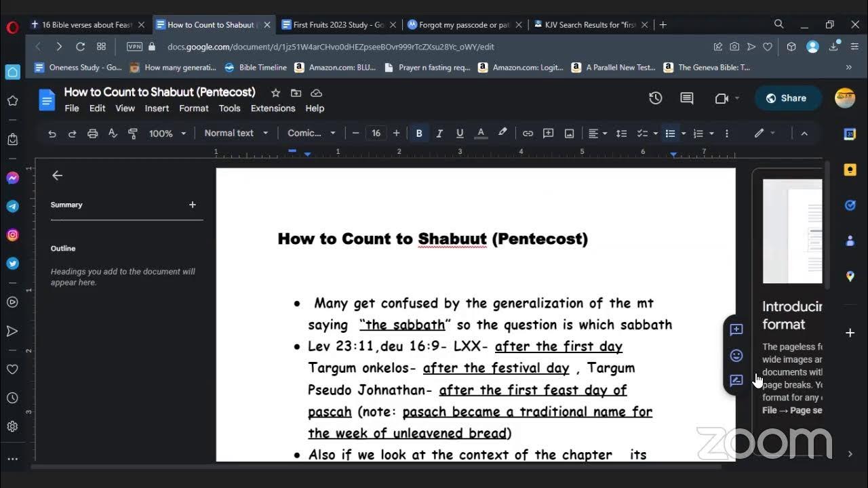Reload the page in browser
The height and width of the screenshot is (488, 868).
tap(80, 47)
